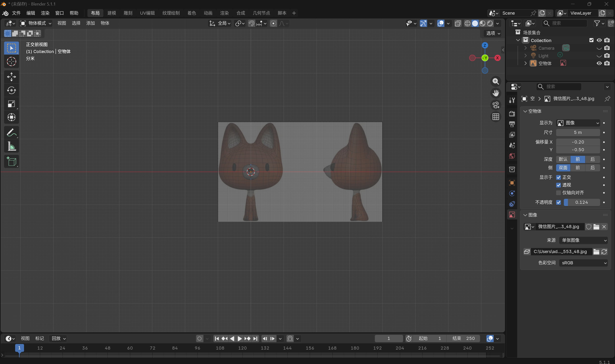
Task: Expand the Camera item in outliner
Action: point(525,48)
